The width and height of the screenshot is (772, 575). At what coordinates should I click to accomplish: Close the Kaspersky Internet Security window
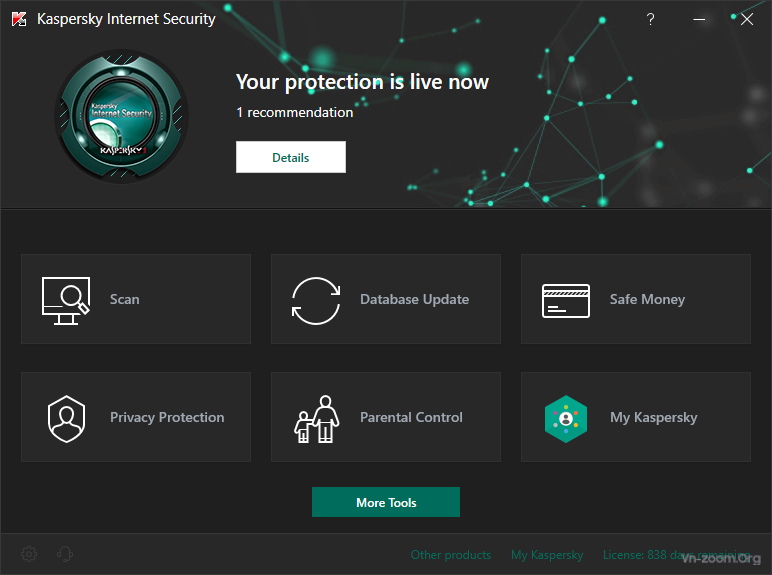pos(746,19)
